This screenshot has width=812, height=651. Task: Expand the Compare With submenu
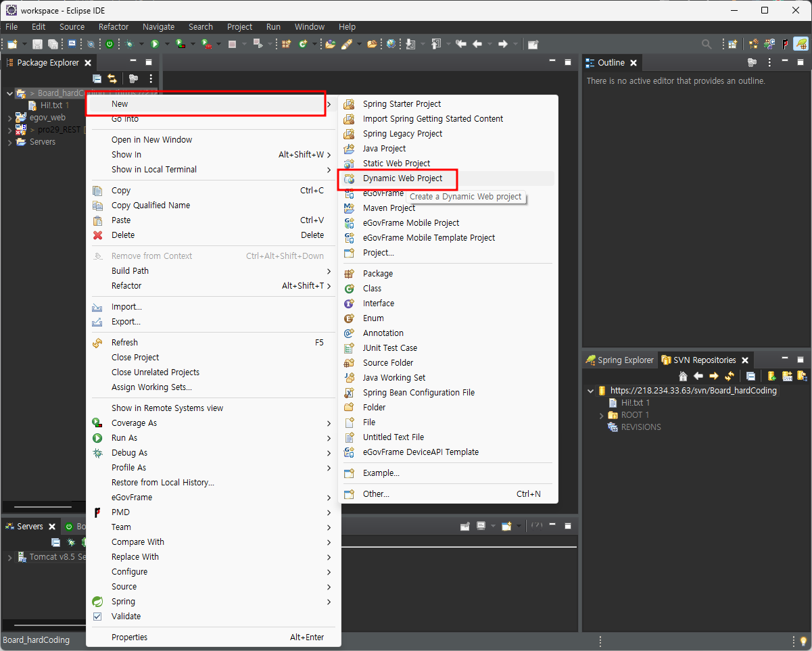(x=329, y=542)
